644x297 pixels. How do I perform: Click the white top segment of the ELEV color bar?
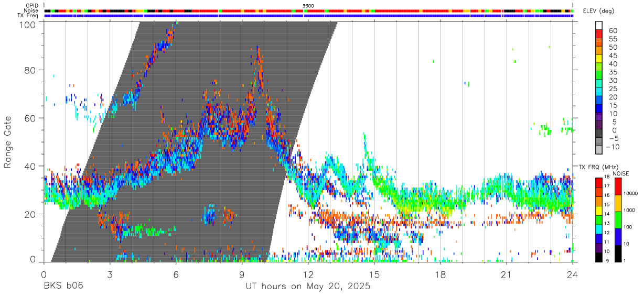(x=599, y=25)
